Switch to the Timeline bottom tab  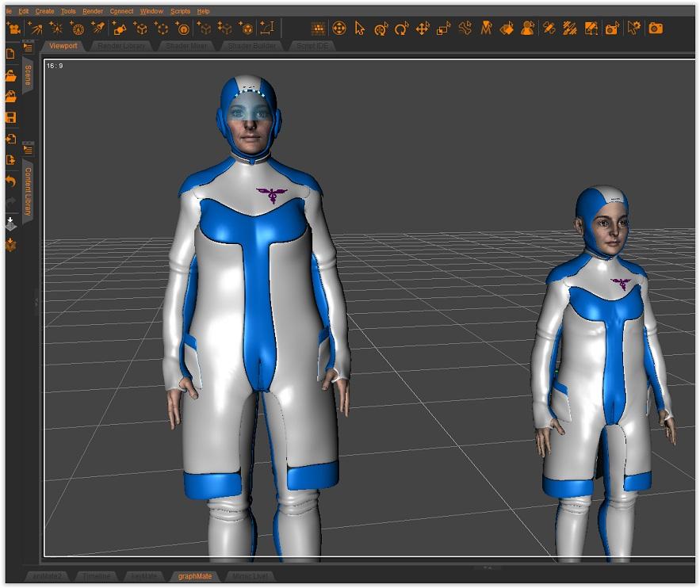click(97, 576)
